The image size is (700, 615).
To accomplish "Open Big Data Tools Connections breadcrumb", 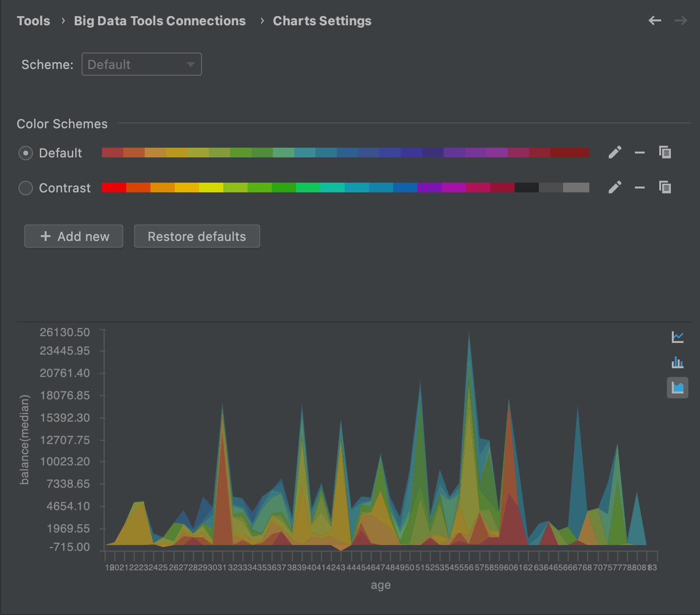I will tap(160, 20).
